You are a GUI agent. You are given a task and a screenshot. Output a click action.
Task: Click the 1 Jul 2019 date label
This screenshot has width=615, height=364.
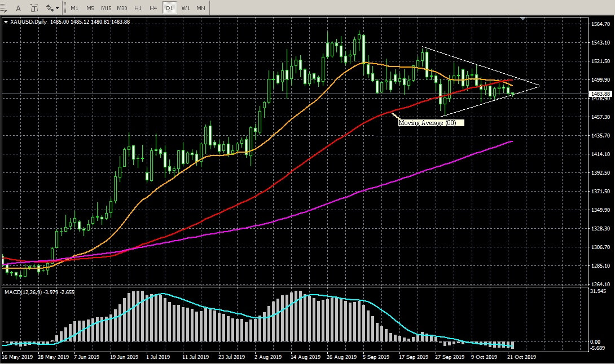click(x=158, y=357)
